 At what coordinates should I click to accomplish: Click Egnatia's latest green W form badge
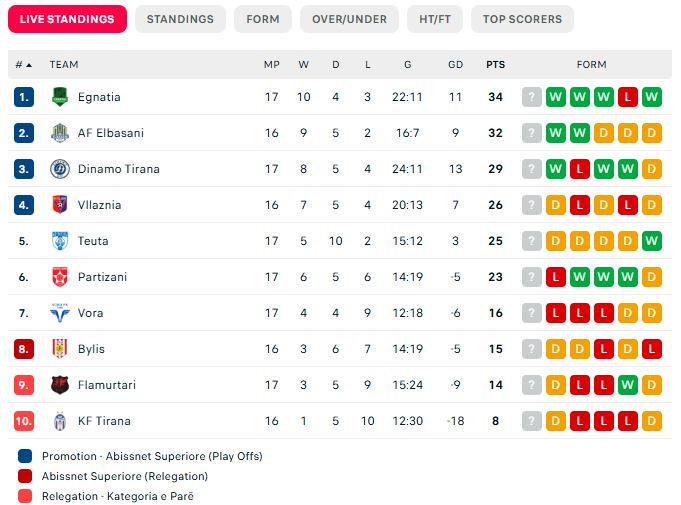[x=652, y=97]
